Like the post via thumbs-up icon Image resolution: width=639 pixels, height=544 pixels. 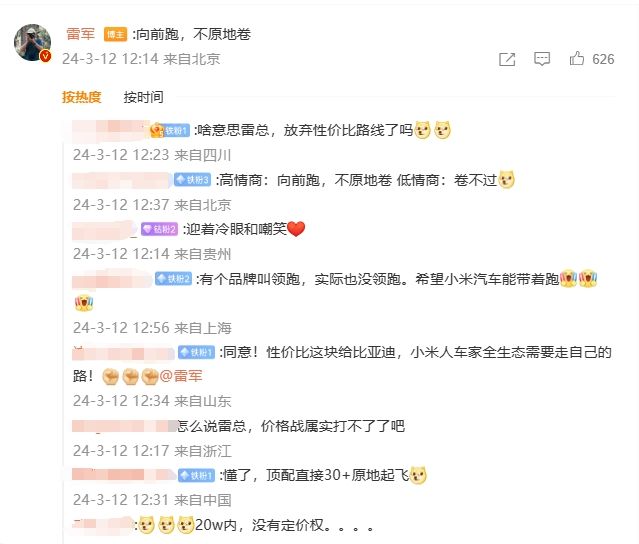(577, 59)
